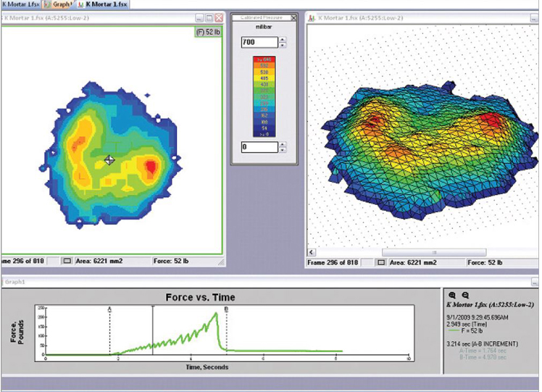Click the zoom in magnifier icon
The height and width of the screenshot is (392, 542).
point(452,295)
